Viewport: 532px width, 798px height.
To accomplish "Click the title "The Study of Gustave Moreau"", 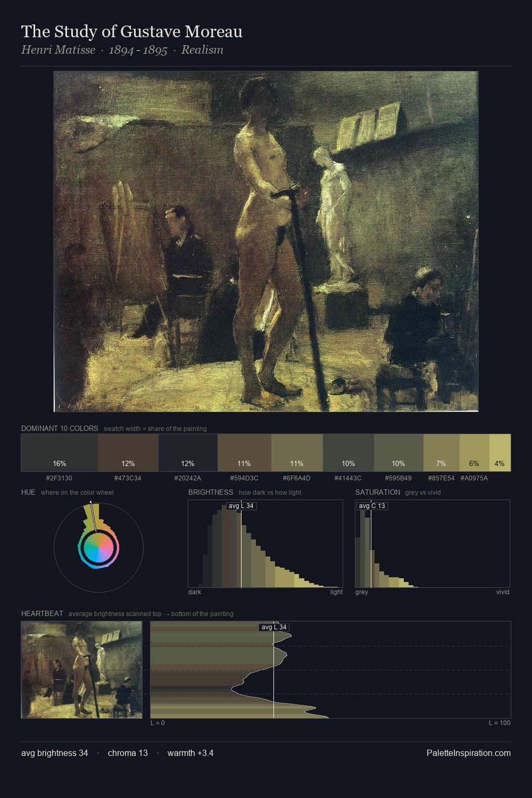I will point(131,32).
